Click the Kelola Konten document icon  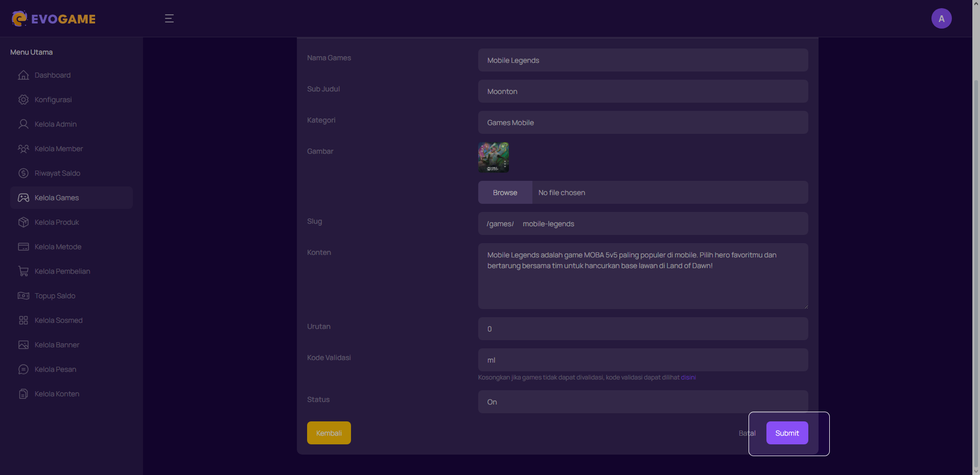pyautogui.click(x=24, y=394)
